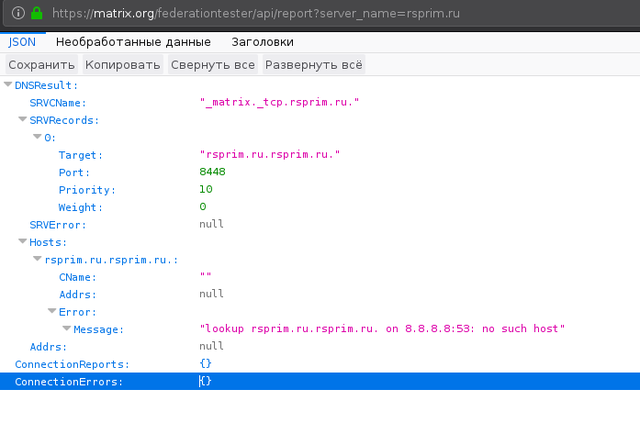Select the SRVCName key
The height and width of the screenshot is (434, 640).
[58, 103]
